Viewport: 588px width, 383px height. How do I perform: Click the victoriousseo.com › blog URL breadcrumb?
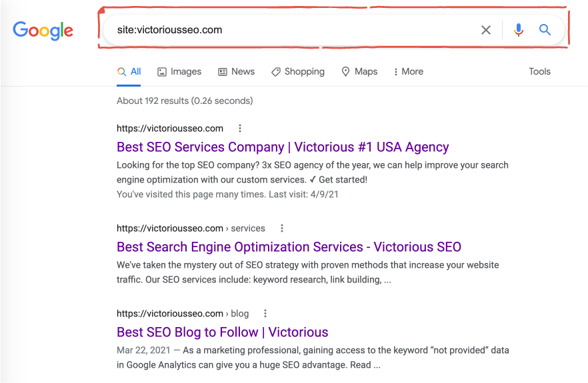pos(182,314)
